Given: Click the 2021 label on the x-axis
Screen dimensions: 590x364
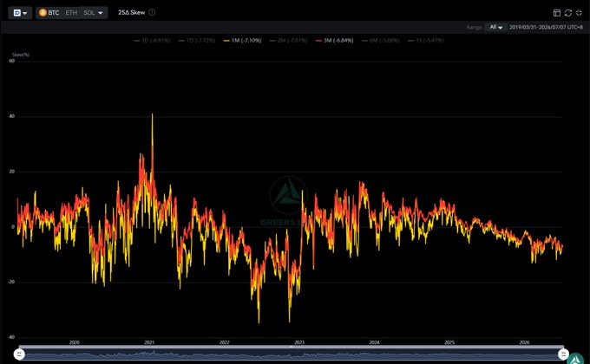Looking at the screenshot, I should [x=149, y=342].
